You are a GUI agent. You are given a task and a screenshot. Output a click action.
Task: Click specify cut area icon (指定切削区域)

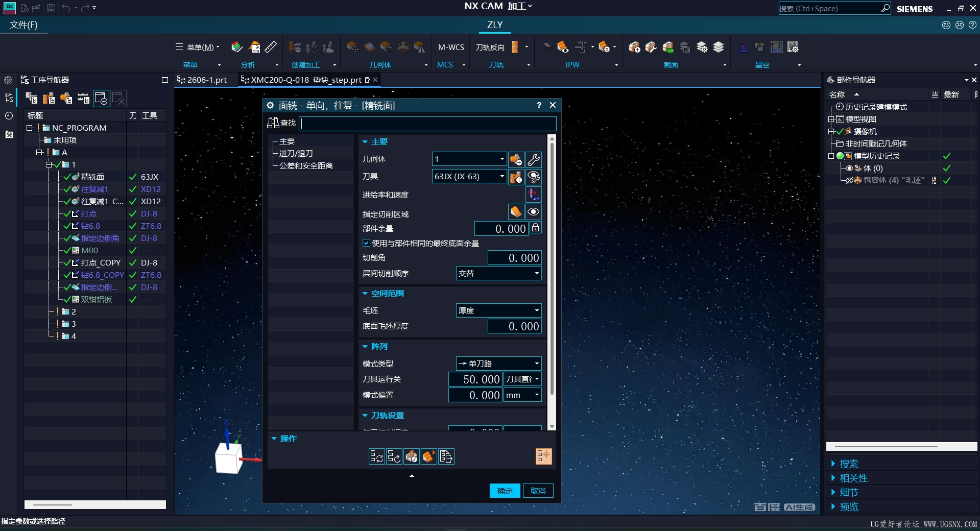pyautogui.click(x=516, y=212)
